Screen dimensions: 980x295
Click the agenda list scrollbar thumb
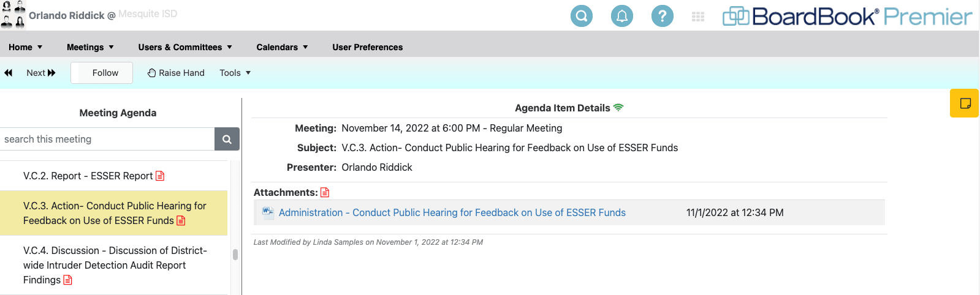point(235,255)
